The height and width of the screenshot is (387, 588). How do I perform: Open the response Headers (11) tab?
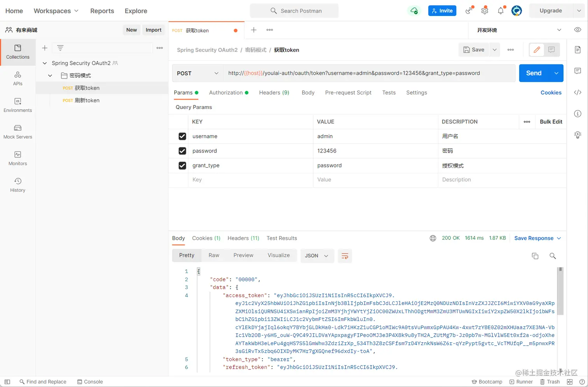(243, 238)
